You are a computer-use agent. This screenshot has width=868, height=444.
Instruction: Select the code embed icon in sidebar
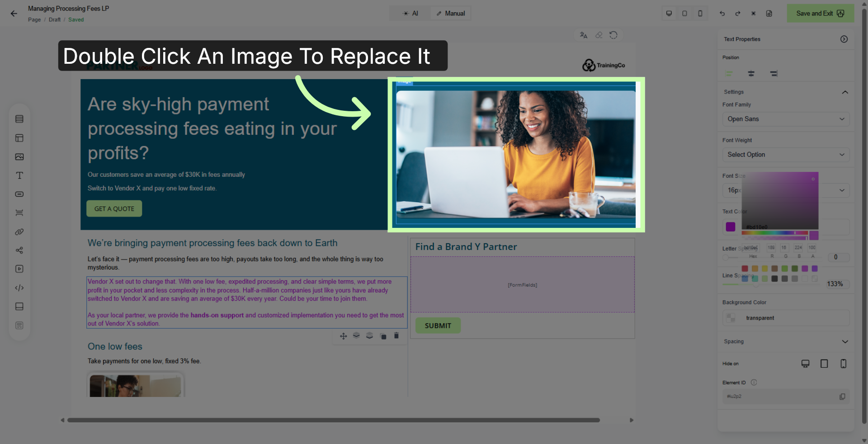tap(19, 288)
